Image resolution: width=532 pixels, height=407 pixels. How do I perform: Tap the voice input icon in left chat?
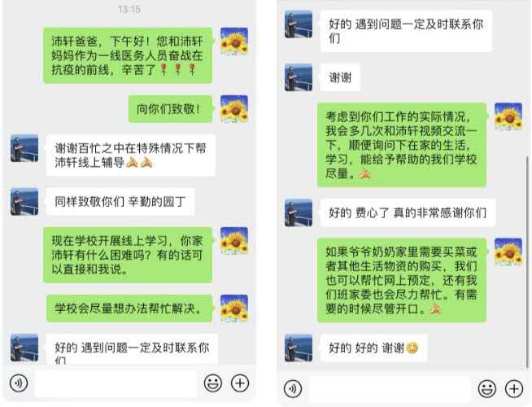19,383
